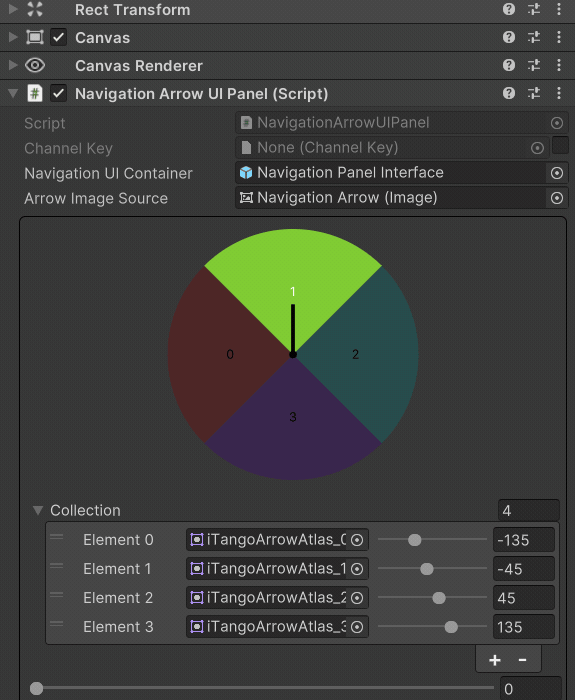
Task: Expand the Rect Transform component
Action: 13,9
